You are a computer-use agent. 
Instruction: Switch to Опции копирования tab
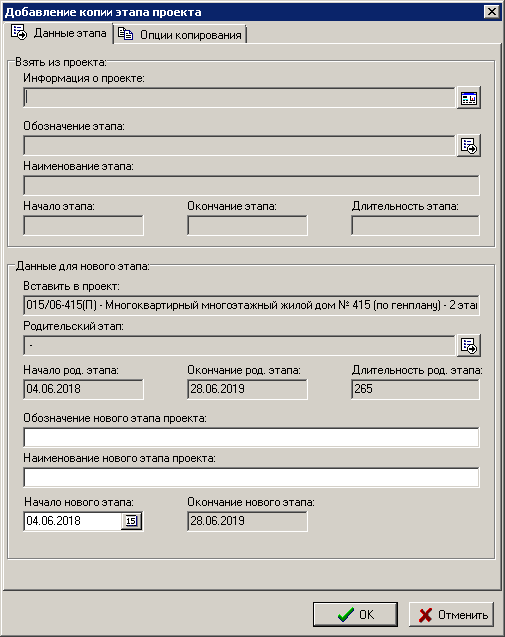click(181, 35)
